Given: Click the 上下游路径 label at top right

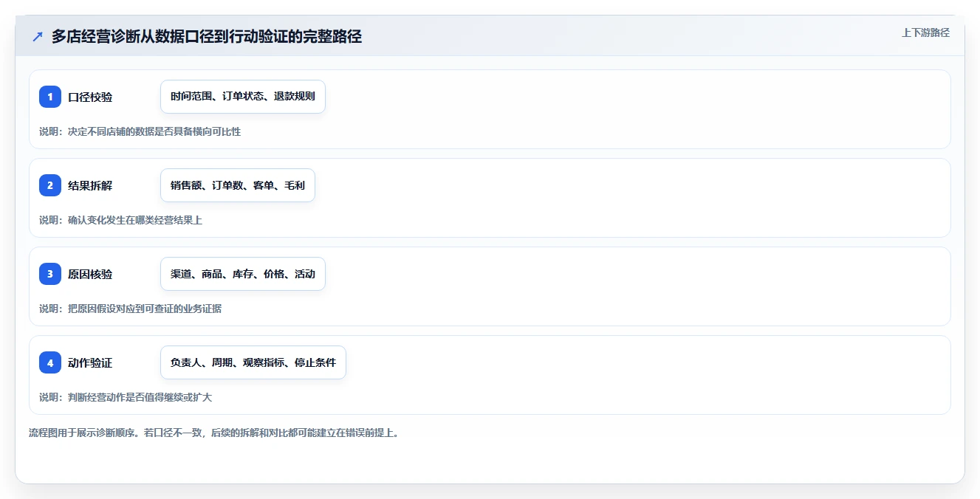Looking at the screenshot, I should click(925, 32).
